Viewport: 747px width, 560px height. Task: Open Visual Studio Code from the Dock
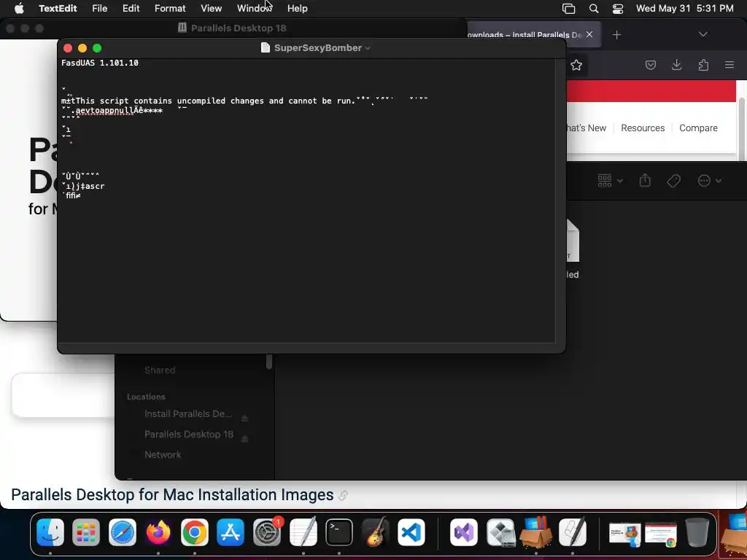pos(411,532)
